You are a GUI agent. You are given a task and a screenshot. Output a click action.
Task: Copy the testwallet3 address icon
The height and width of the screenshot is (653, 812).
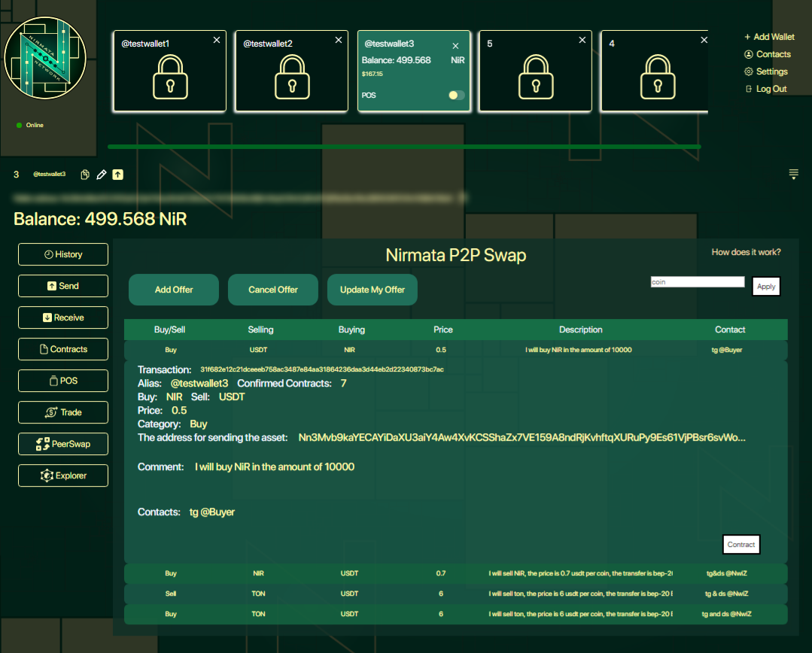[85, 175]
